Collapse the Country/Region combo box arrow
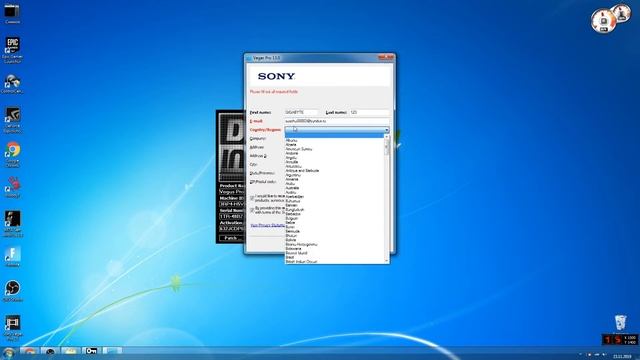The image size is (640, 360). (x=387, y=130)
